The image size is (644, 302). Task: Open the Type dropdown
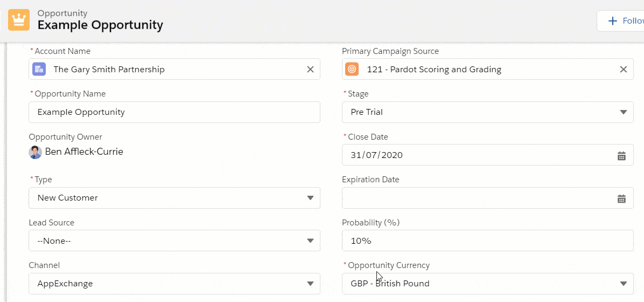[x=310, y=198]
